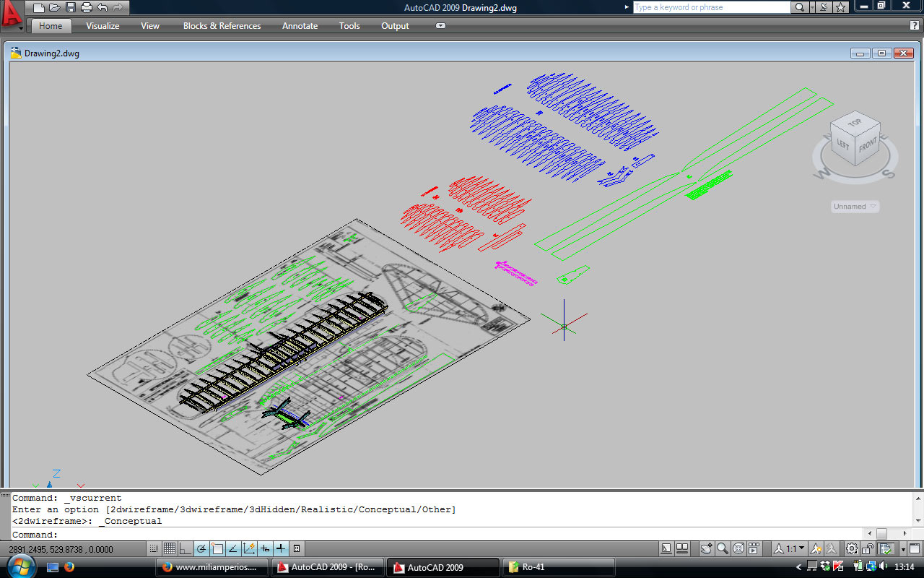Click the Zoom magnifier in status bar
924x578 pixels.
[723, 549]
